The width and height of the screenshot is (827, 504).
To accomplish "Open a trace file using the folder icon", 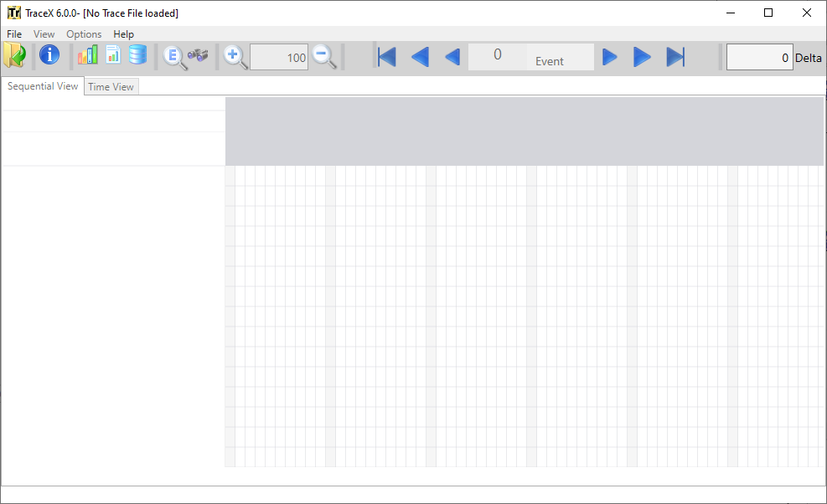I will coord(14,55).
